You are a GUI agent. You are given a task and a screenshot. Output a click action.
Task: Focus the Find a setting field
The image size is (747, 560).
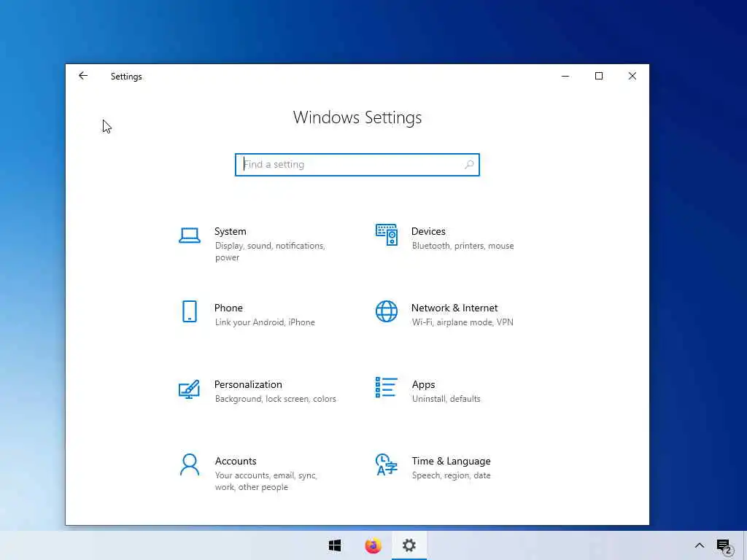coord(357,165)
